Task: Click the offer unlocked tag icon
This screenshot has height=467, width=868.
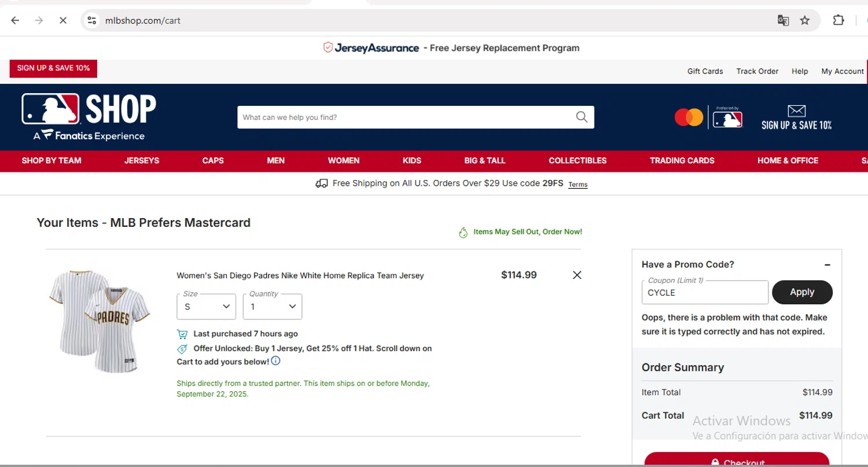Action: coord(182,349)
